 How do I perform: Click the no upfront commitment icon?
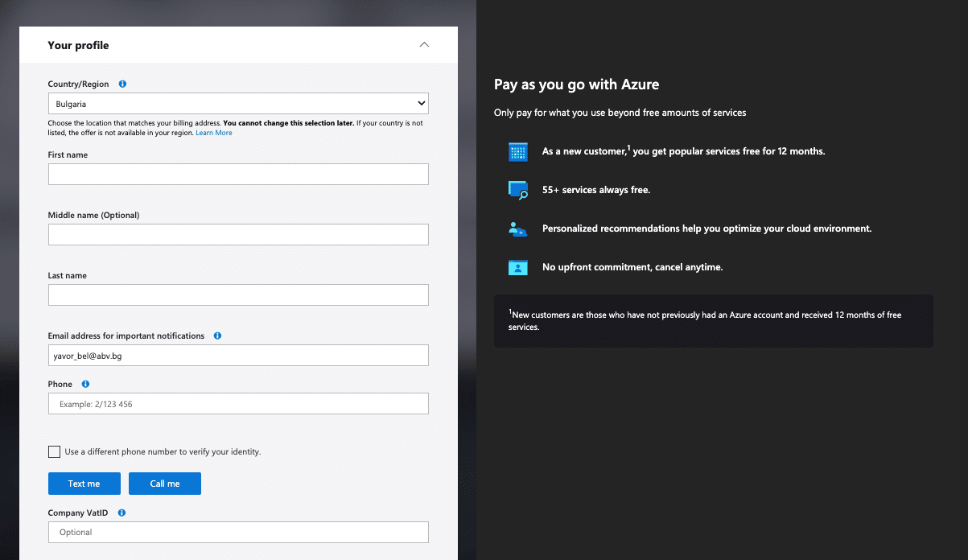[x=518, y=267]
